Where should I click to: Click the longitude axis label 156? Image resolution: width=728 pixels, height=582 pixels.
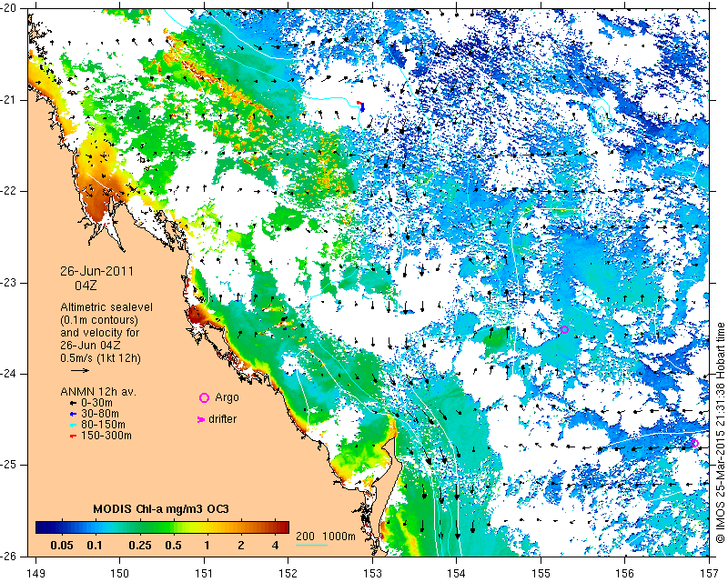click(625, 573)
